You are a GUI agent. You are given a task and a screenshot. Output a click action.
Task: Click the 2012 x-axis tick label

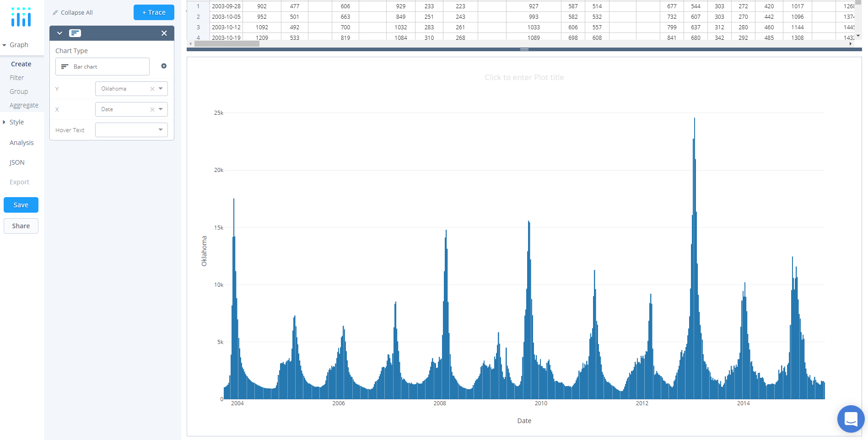point(642,403)
